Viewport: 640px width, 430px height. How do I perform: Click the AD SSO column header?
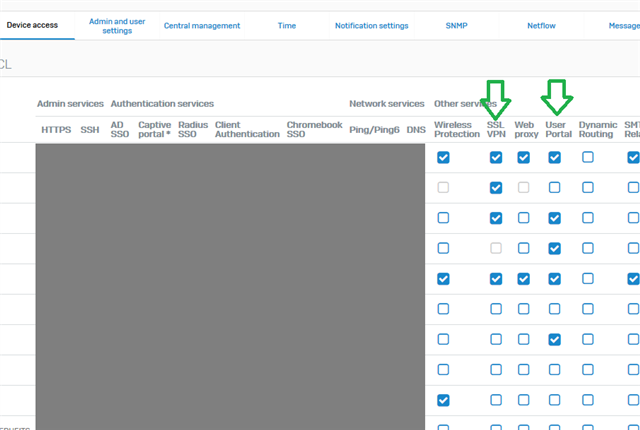point(120,129)
